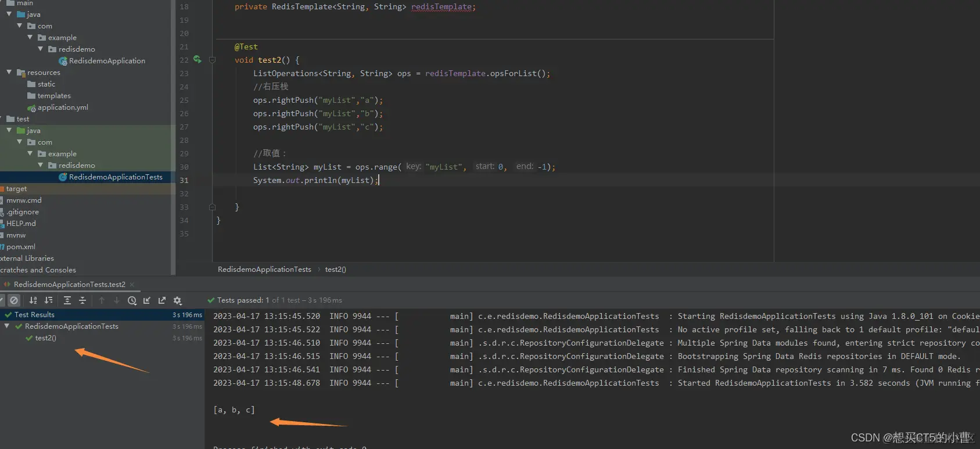Click the @Test annotation in editor
This screenshot has width=980, height=449.
[x=246, y=47]
